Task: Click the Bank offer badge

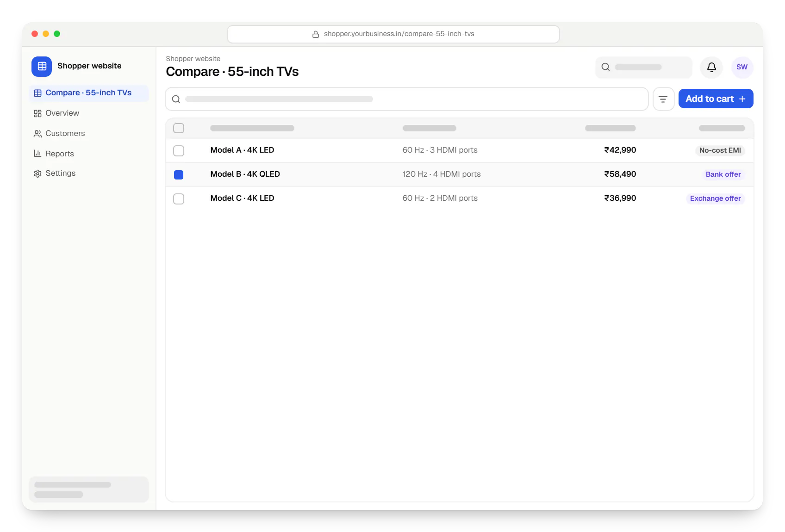Action: [723, 174]
